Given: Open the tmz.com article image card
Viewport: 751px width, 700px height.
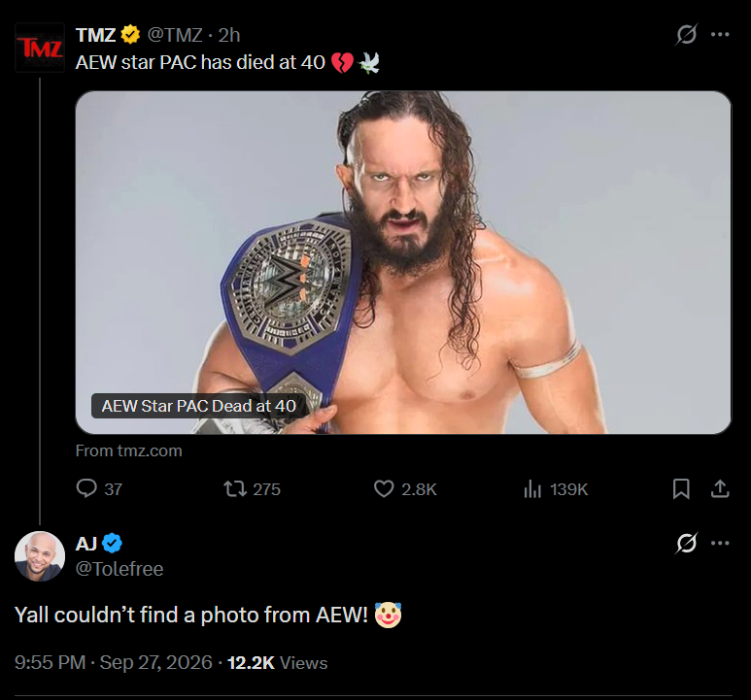Looking at the screenshot, I should (403, 262).
